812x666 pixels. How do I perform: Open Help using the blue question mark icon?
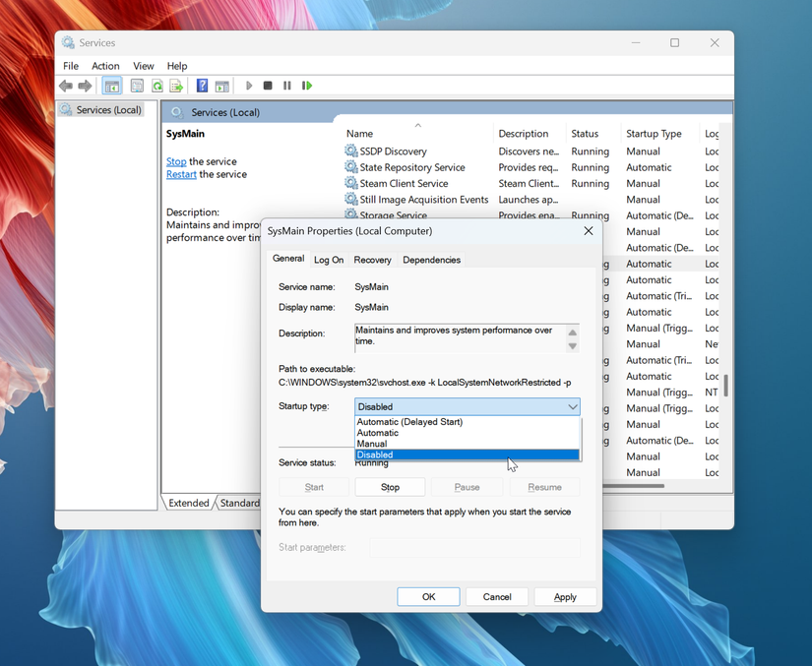point(201,86)
